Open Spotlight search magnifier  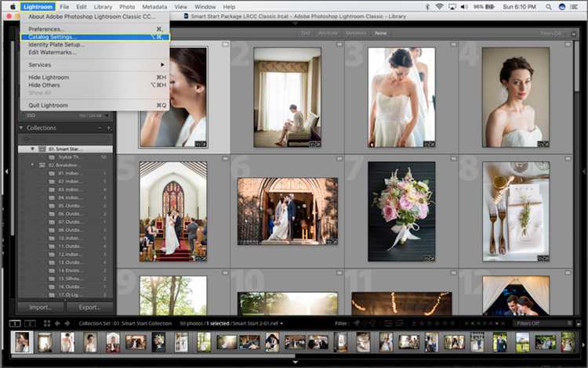[x=549, y=7]
